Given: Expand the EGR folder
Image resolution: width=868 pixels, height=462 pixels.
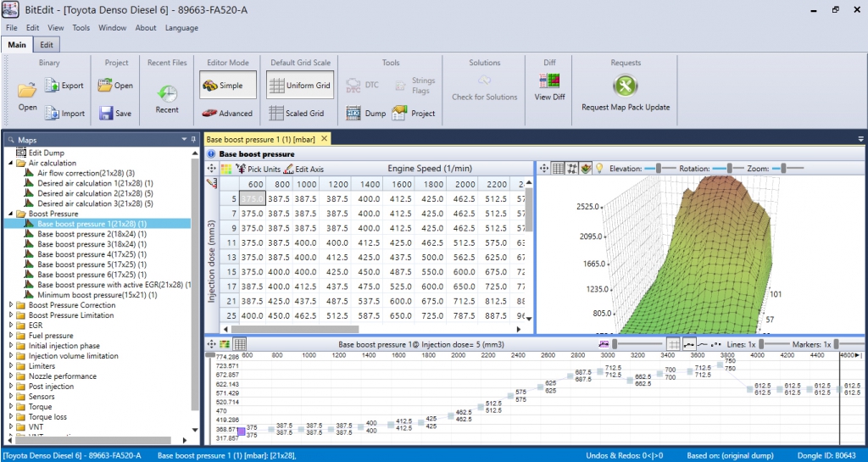Looking at the screenshot, I should tap(11, 326).
